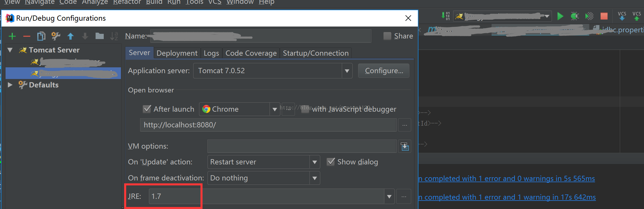The width and height of the screenshot is (644, 209).
Task: Open the On 'Update' action dropdown
Action: point(314,162)
